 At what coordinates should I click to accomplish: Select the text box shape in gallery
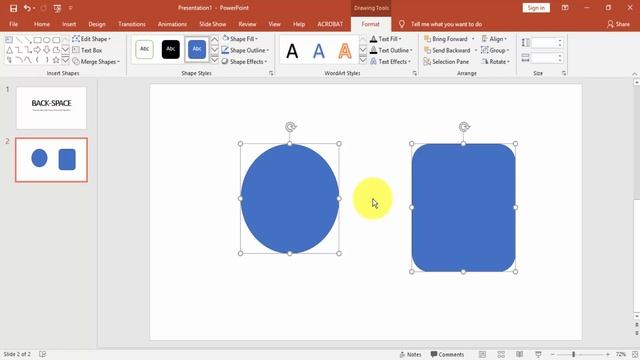9,40
